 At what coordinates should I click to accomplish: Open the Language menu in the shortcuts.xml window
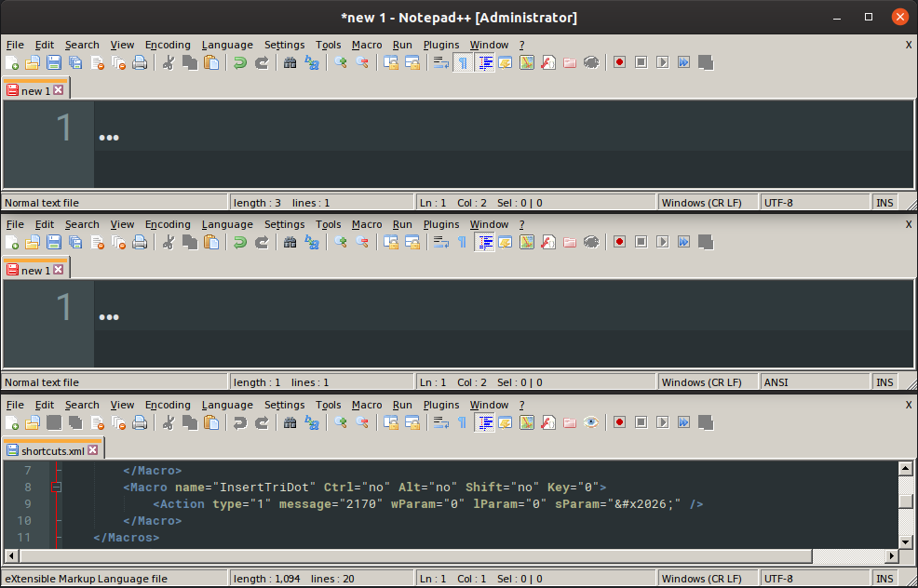227,405
